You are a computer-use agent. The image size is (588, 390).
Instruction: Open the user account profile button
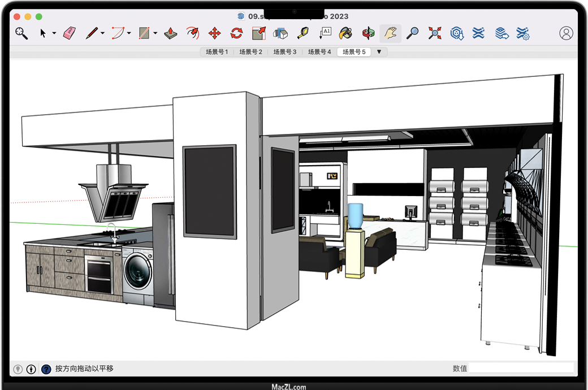pos(566,33)
